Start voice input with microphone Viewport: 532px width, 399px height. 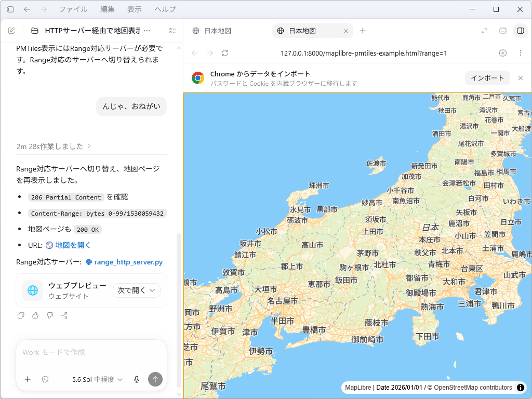tap(137, 379)
